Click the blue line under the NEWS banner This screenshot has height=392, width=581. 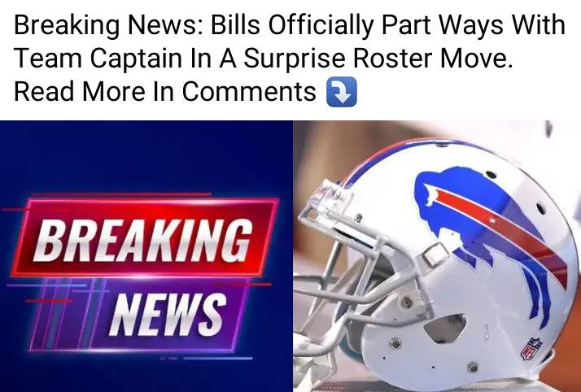coord(218,359)
